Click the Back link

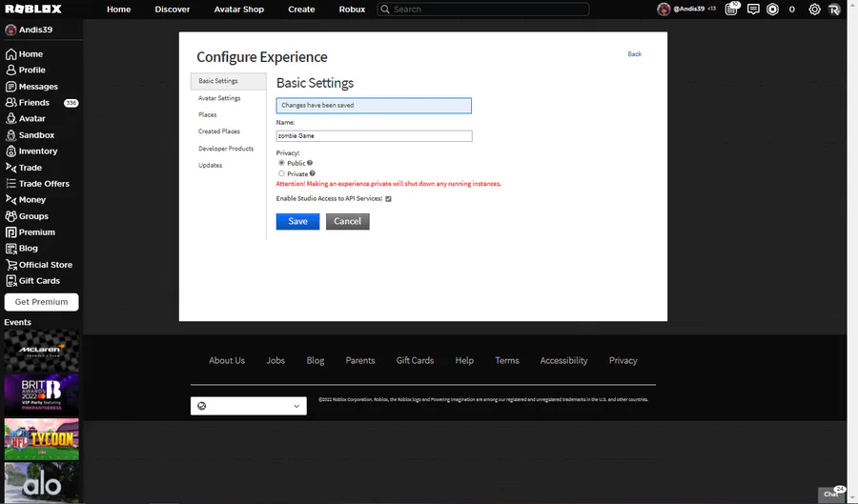(x=634, y=53)
